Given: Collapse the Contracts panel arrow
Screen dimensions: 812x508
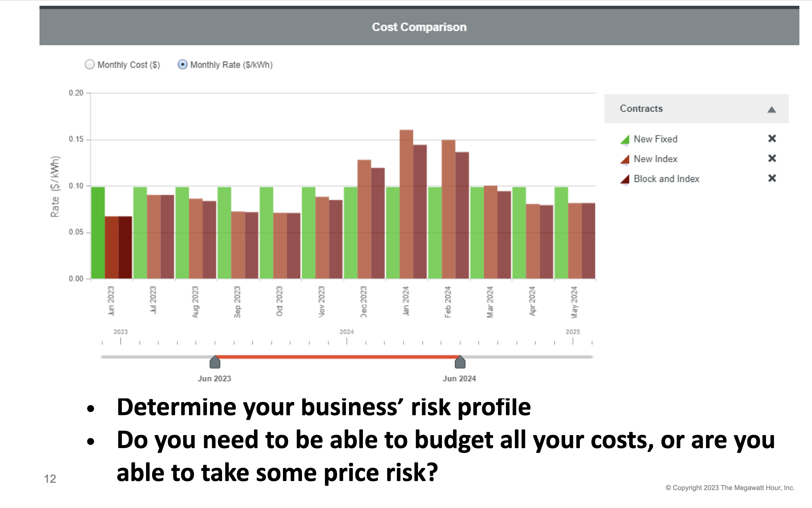Looking at the screenshot, I should (x=771, y=110).
